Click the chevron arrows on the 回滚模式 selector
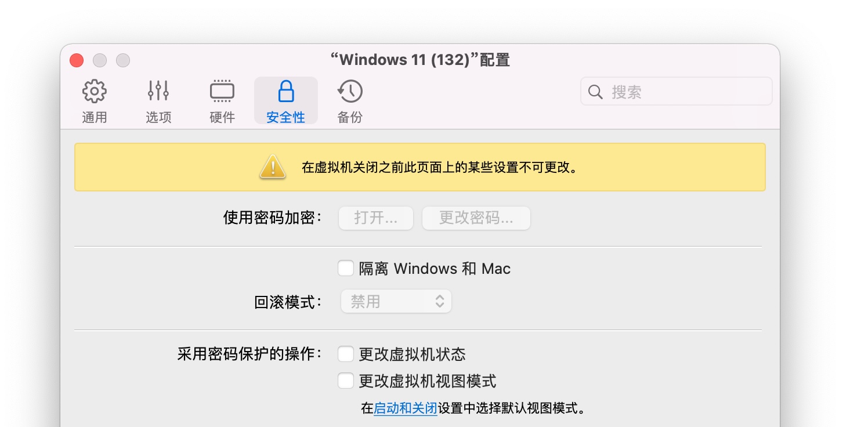This screenshot has width=868, height=427. [x=440, y=301]
